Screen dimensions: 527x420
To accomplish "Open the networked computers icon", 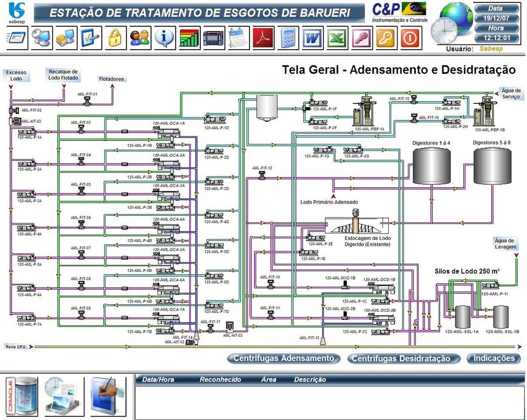I will tap(42, 38).
